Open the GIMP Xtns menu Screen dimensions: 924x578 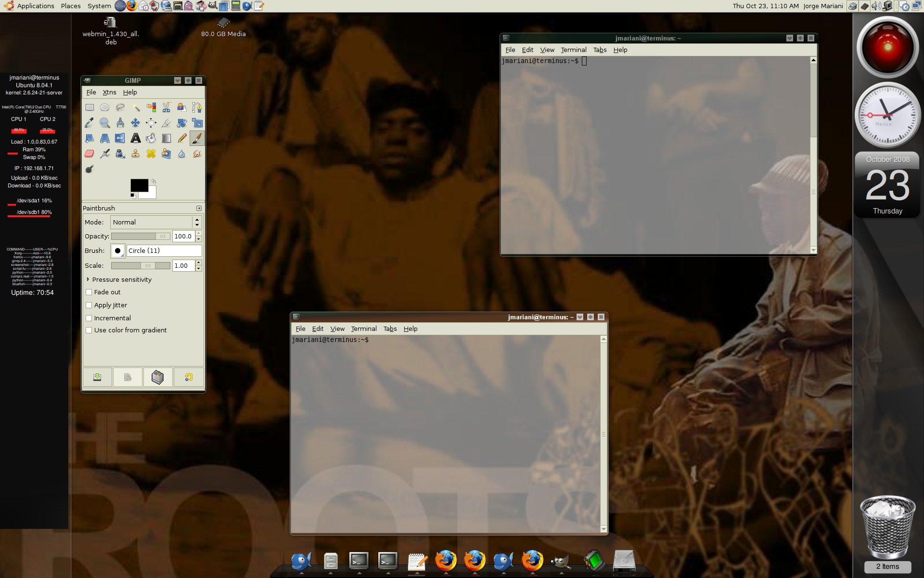point(109,92)
